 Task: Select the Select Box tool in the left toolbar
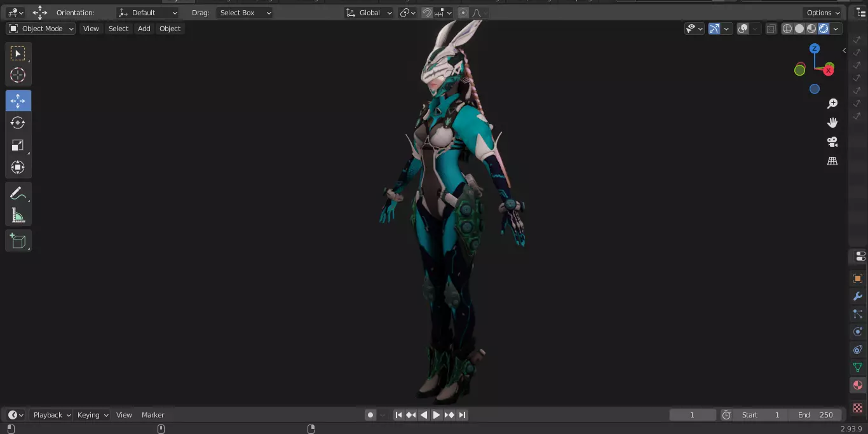tap(18, 53)
